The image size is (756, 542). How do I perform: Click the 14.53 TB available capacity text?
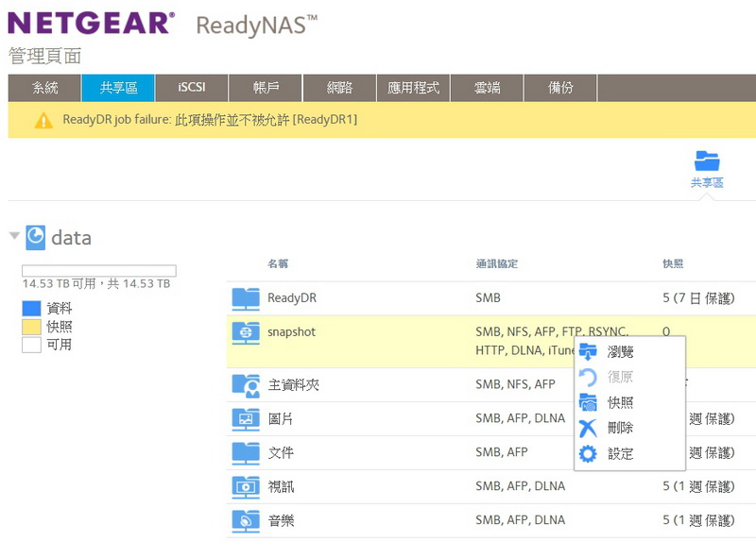[96, 283]
